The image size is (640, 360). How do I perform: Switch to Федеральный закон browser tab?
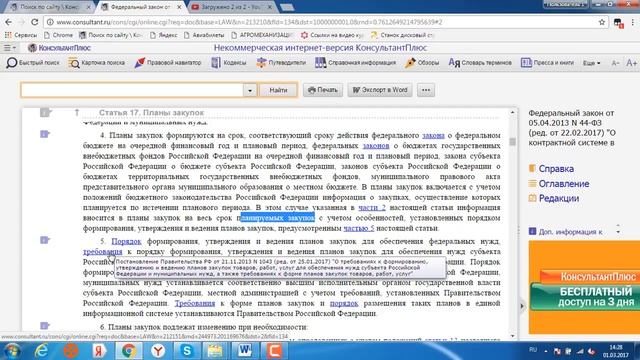point(141,7)
